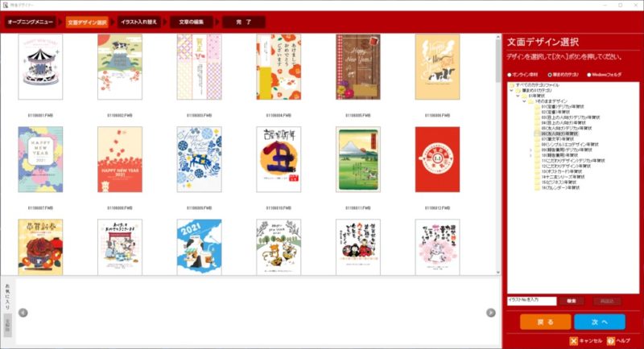
Task: Click the left arrow in favorites strip
Action: (x=23, y=313)
